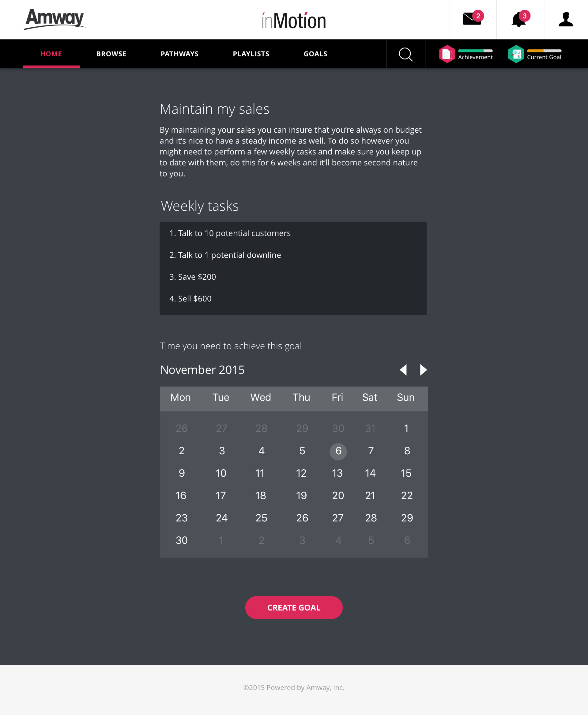Open the mail inbox envelope icon
The height and width of the screenshot is (715, 588).
click(x=473, y=19)
